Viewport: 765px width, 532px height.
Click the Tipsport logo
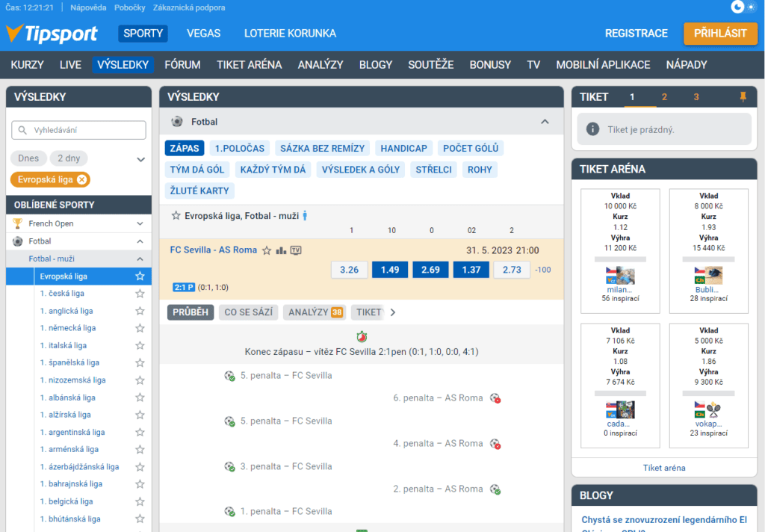point(52,33)
